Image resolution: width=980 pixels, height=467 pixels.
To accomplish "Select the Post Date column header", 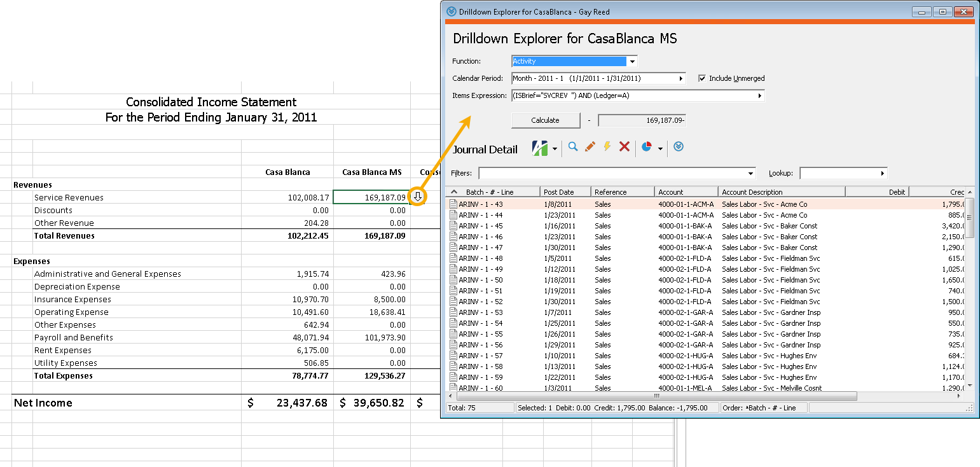I will [565, 191].
